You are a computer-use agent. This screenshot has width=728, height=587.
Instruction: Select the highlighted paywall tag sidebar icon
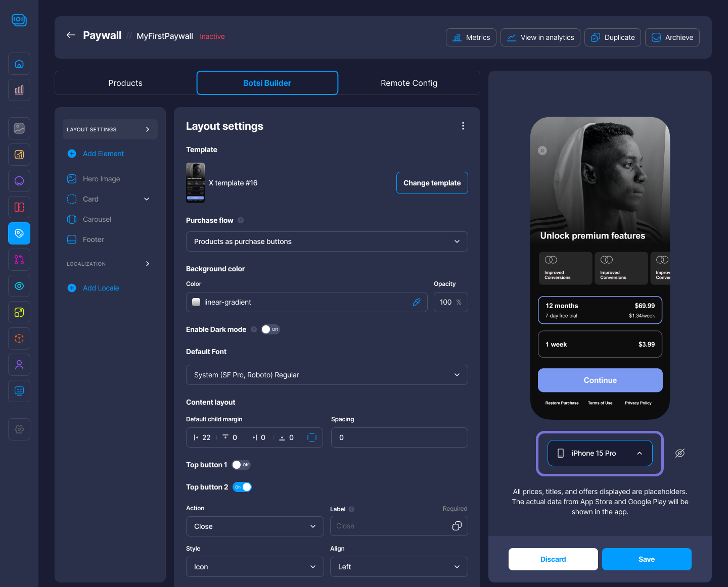pyautogui.click(x=19, y=233)
